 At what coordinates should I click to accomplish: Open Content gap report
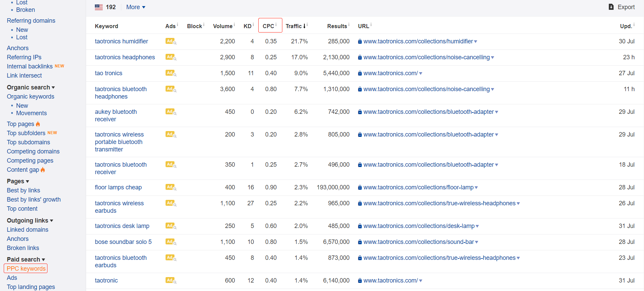coord(23,170)
